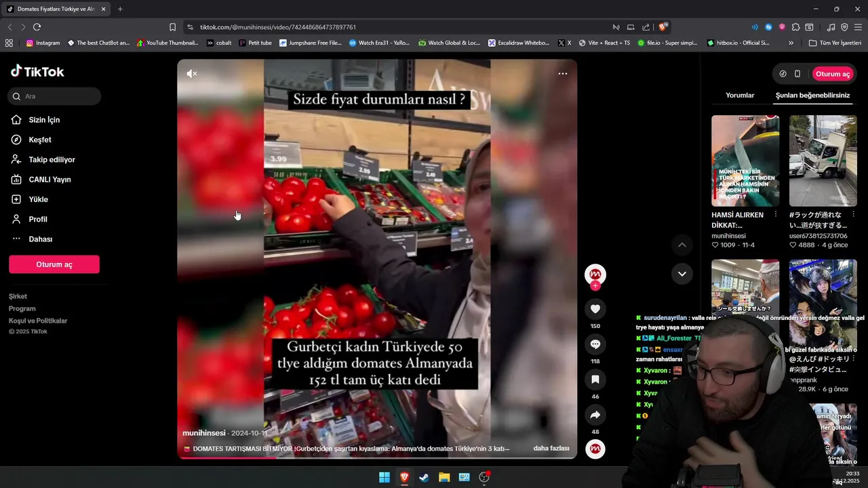Open extensions puzzle icon
Screen dimensions: 868x488
tap(796, 27)
